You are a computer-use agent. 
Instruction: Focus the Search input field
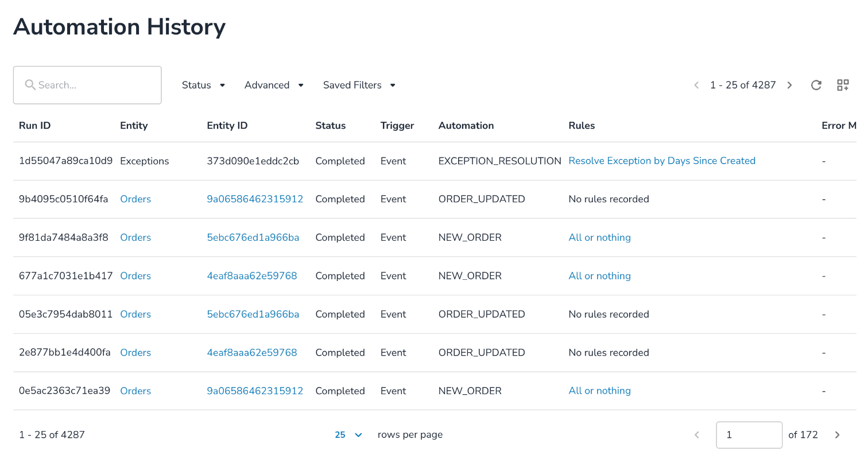coord(87,85)
